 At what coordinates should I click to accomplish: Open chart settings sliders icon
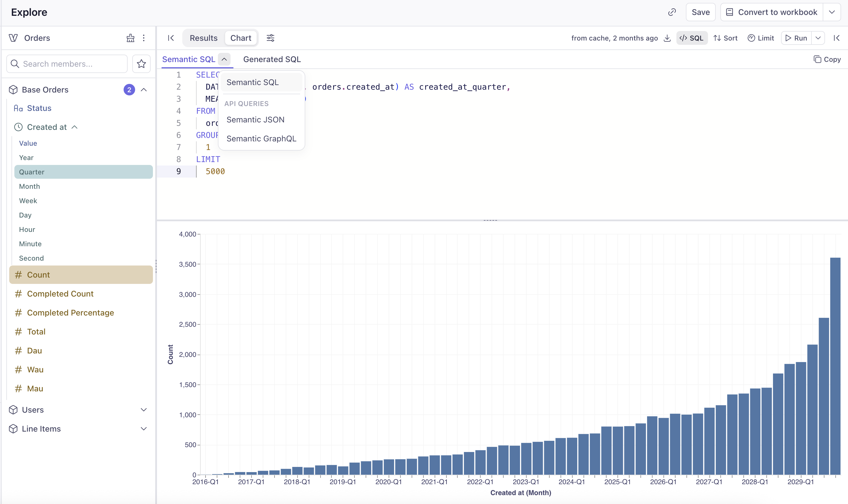click(x=270, y=38)
